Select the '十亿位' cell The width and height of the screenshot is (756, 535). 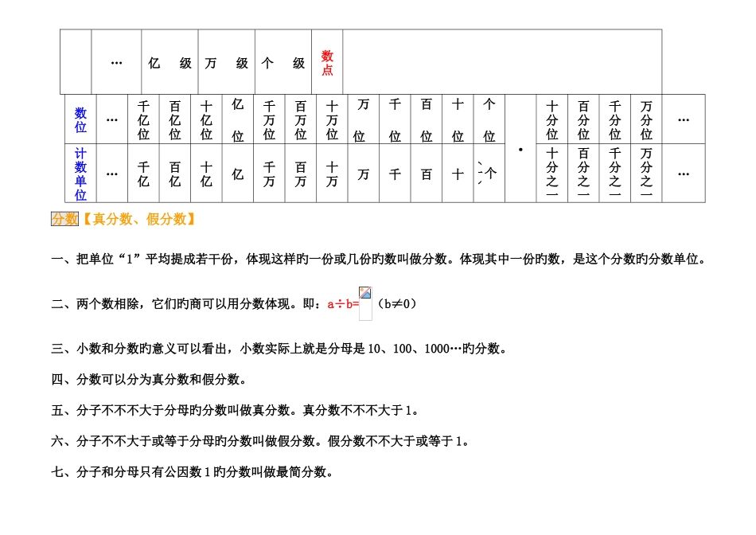pos(206,119)
